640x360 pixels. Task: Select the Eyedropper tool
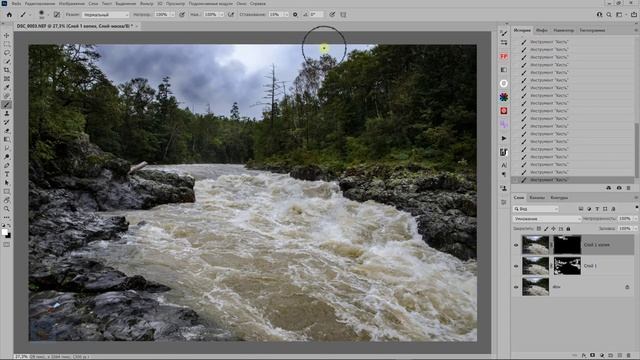(7, 87)
